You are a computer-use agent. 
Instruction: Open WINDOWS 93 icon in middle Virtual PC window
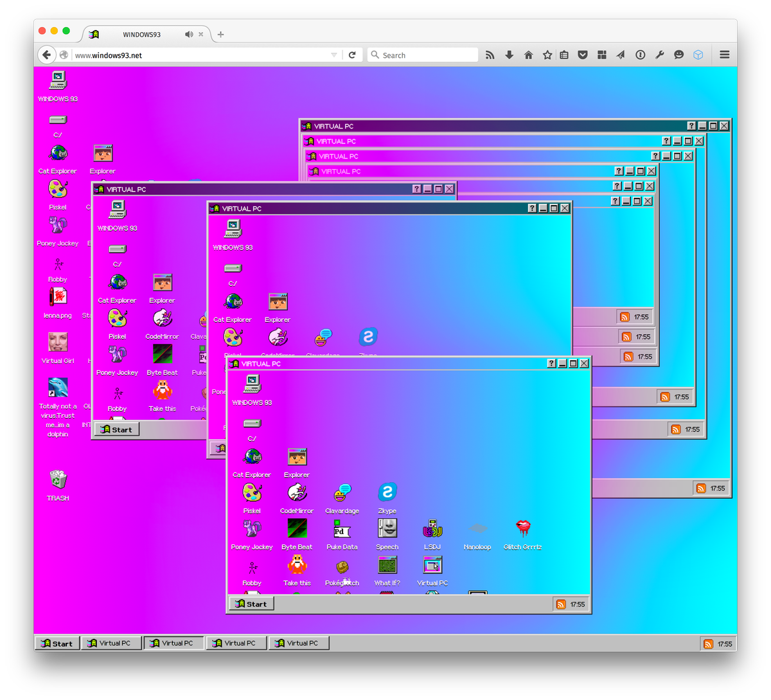pos(233,229)
